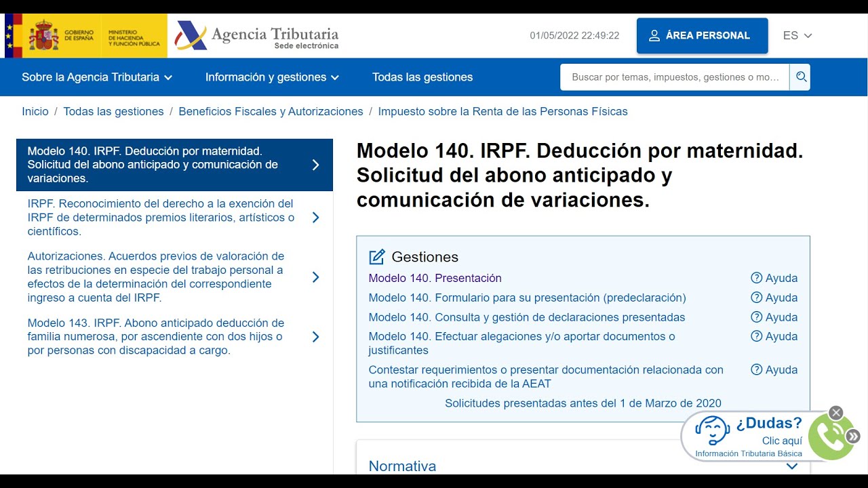The image size is (868, 488).
Task: Dismiss the ¿Dudas? chat widget
Action: coord(835,412)
